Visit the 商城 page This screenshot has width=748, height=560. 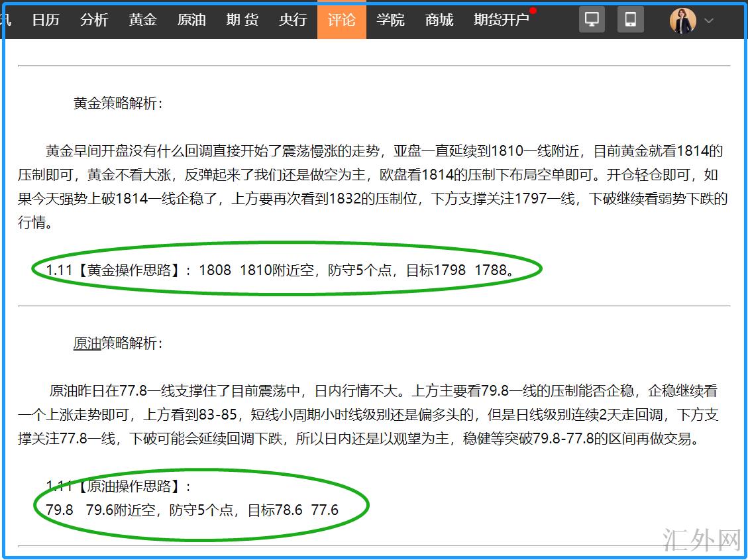coord(439,20)
